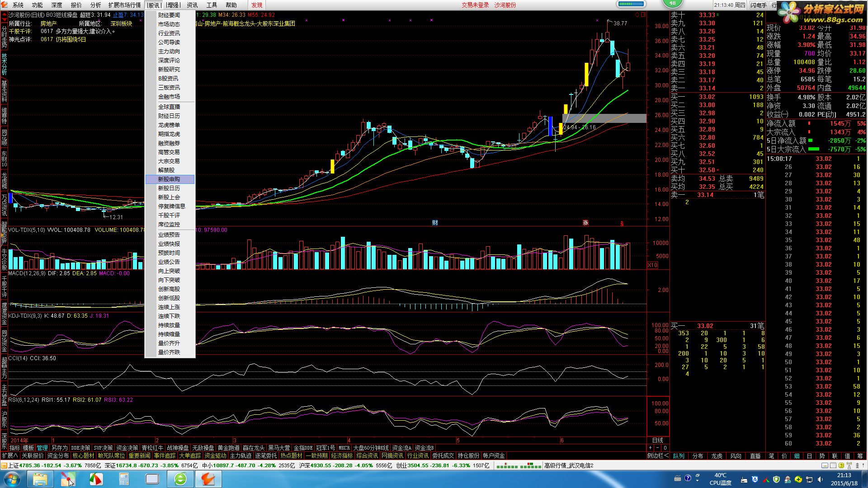Click 交易未登录 link at top
The height and width of the screenshot is (488, 868).
click(x=475, y=5)
